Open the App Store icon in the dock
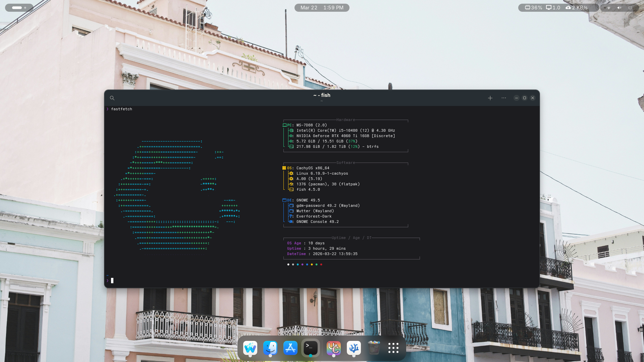Screen dimensions: 644x362 coord(290,348)
